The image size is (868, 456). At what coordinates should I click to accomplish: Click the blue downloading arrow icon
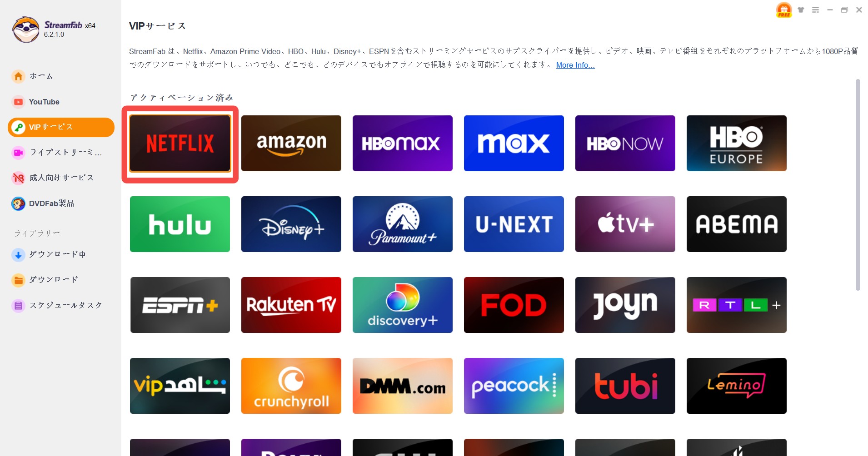point(18,255)
